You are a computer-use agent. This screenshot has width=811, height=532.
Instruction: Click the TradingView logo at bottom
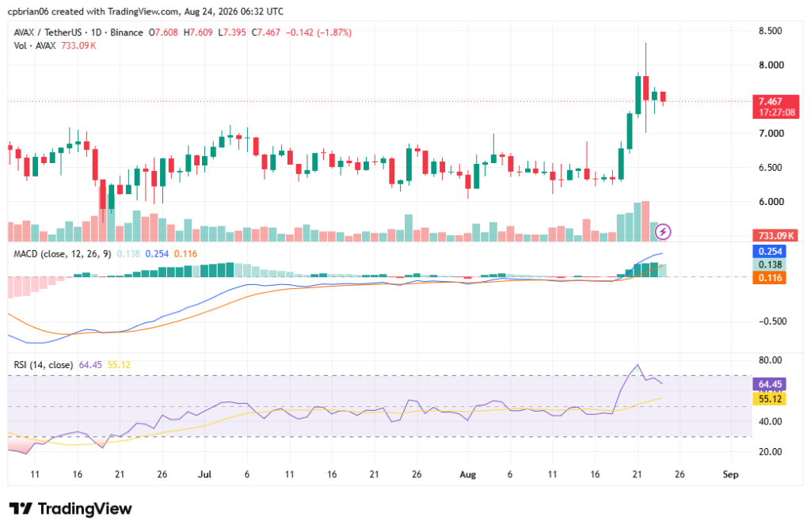pyautogui.click(x=70, y=509)
